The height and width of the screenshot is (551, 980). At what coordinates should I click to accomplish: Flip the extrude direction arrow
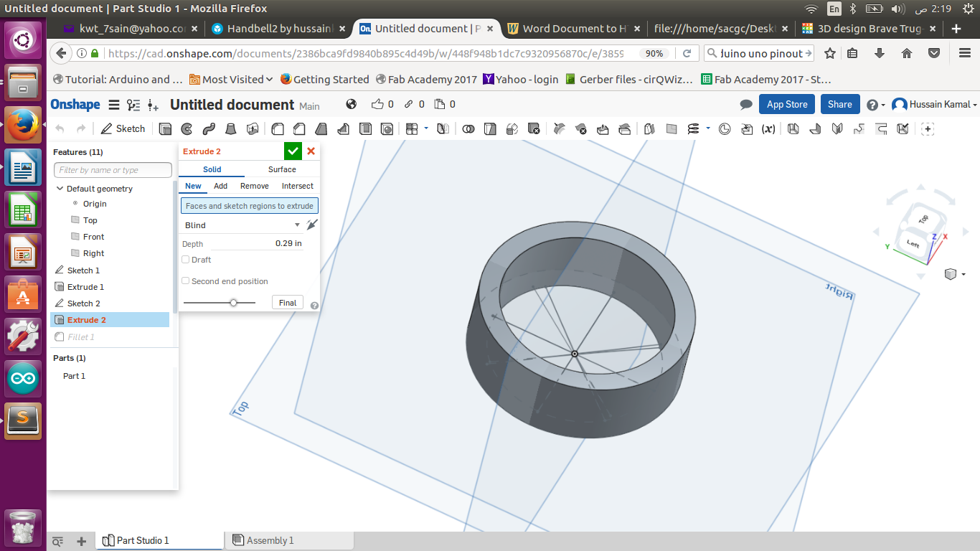point(311,225)
